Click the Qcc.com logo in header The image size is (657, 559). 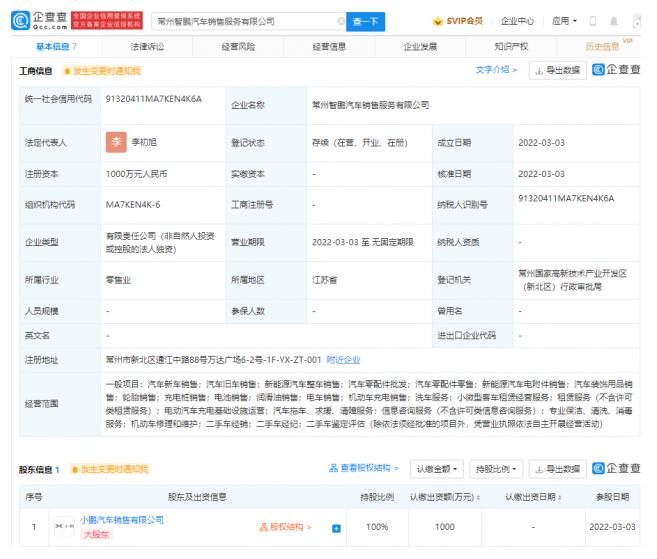[x=36, y=19]
